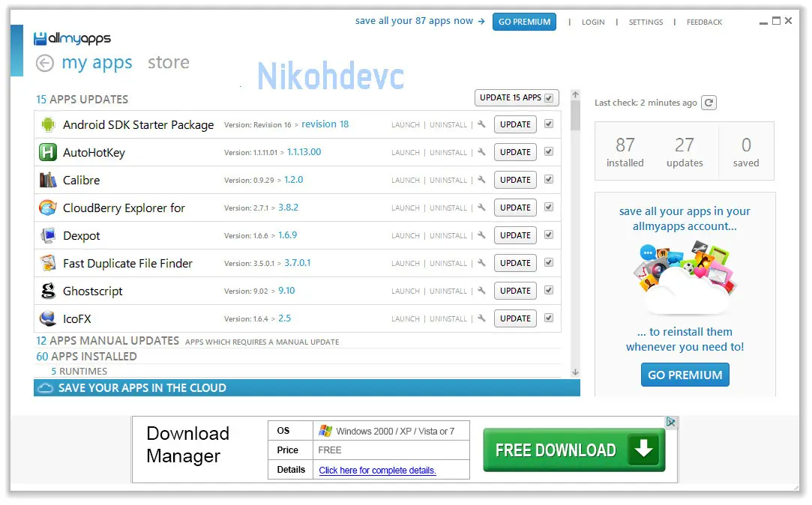The width and height of the screenshot is (812, 505).
Task: Click the allmyapps logo
Action: point(72,38)
